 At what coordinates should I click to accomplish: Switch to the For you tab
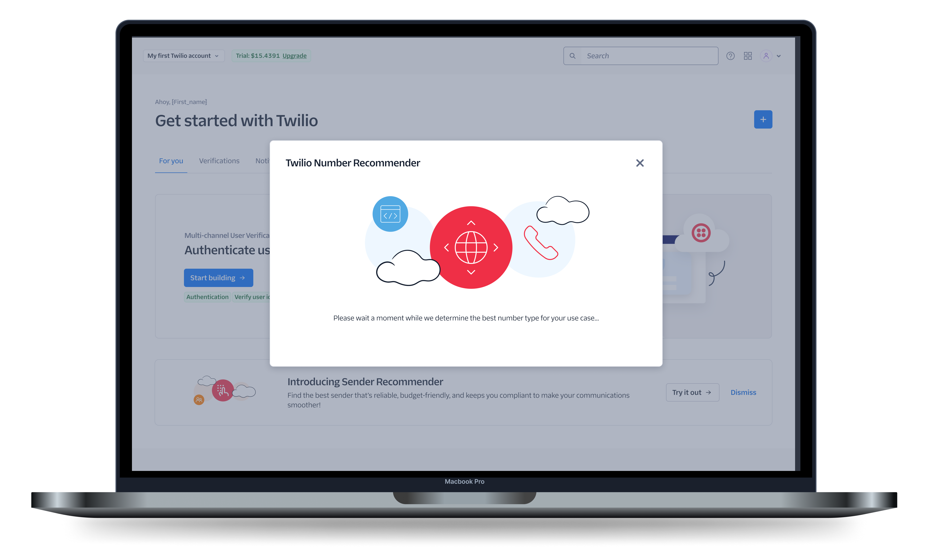(x=171, y=161)
